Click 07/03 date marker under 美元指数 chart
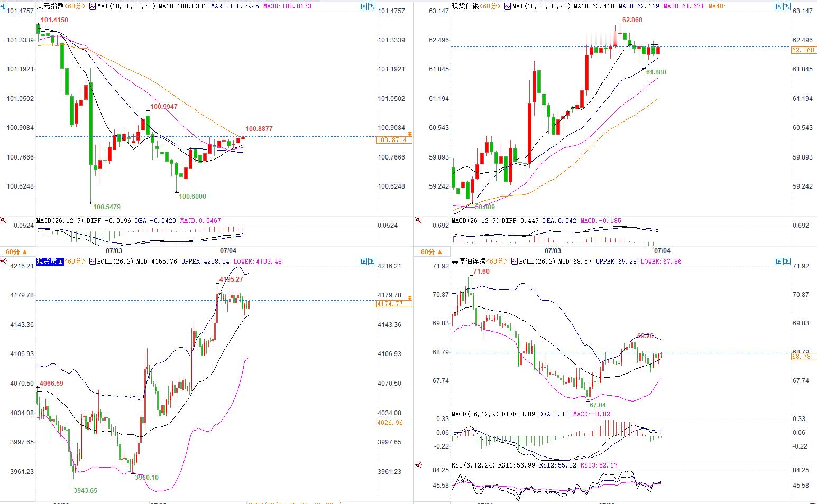This screenshot has height=504, width=817. tap(114, 251)
